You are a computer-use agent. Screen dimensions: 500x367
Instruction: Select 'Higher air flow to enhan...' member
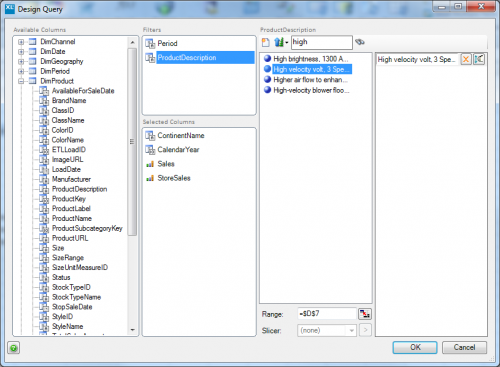(x=311, y=80)
